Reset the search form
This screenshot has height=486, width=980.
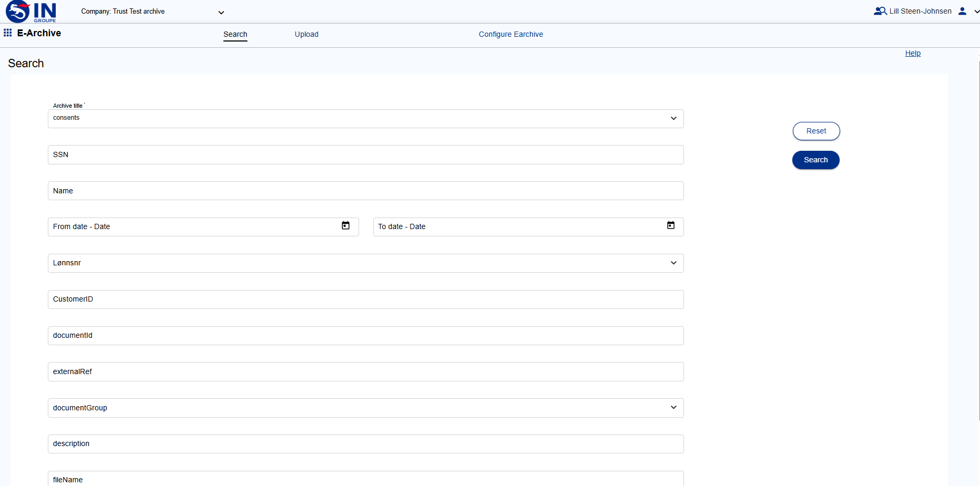point(816,131)
